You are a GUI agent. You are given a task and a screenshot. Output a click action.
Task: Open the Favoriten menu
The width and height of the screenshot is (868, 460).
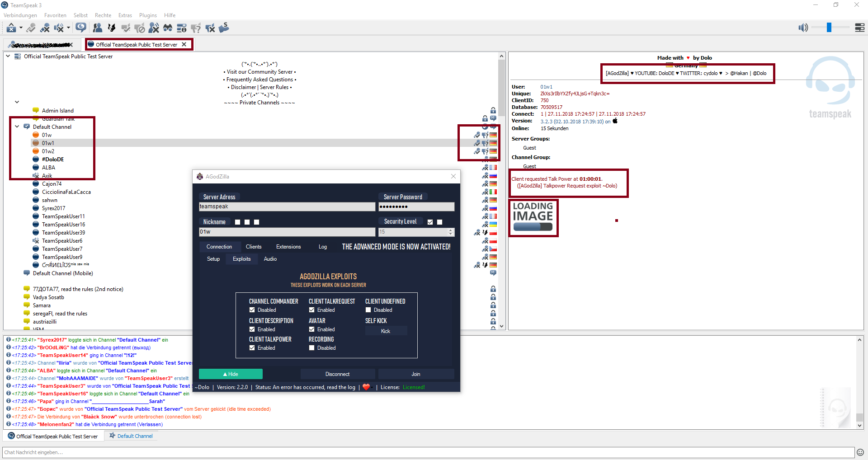pos(55,15)
